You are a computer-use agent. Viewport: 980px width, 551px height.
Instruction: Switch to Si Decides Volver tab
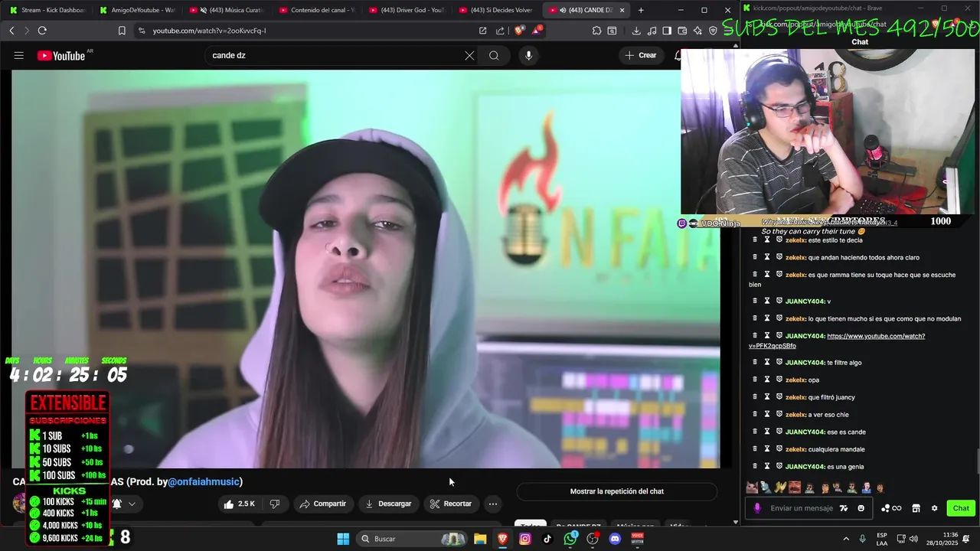click(x=498, y=10)
